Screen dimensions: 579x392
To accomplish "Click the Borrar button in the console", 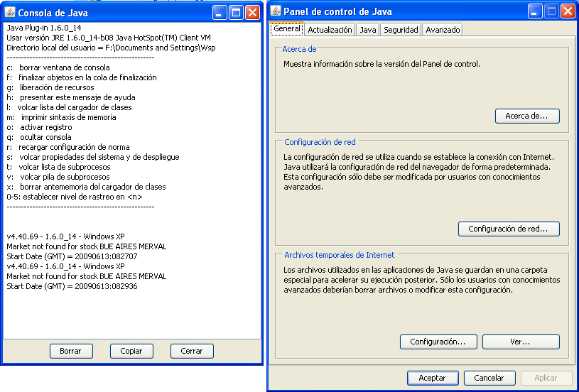I will click(71, 351).
